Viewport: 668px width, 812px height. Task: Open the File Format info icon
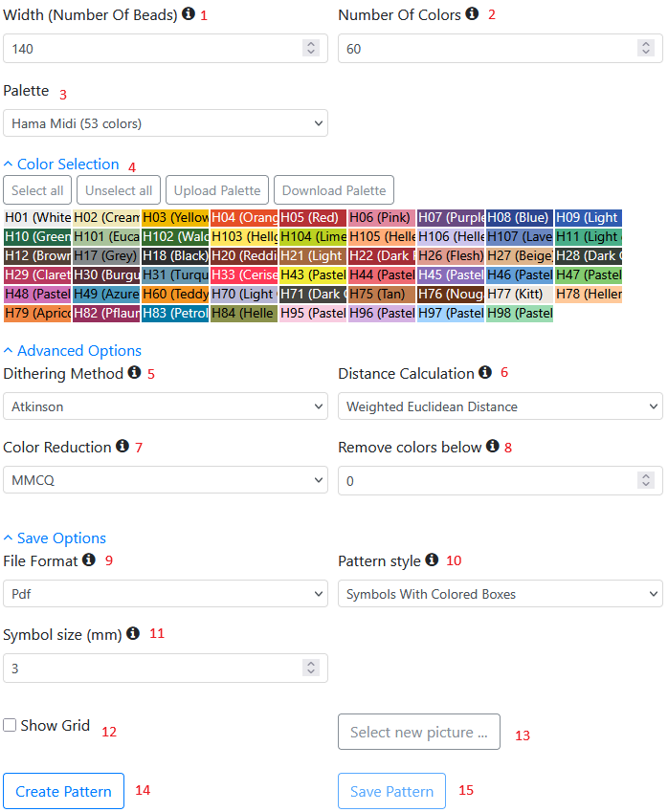89,560
